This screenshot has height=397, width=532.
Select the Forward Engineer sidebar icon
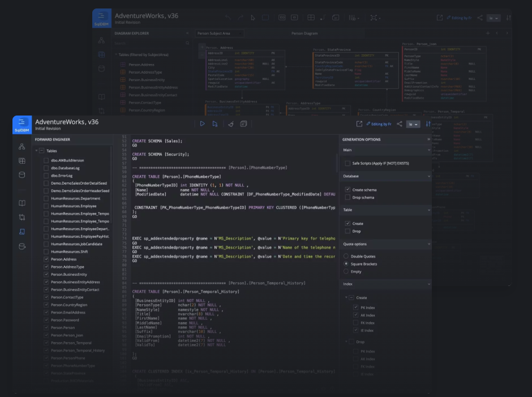click(x=22, y=232)
